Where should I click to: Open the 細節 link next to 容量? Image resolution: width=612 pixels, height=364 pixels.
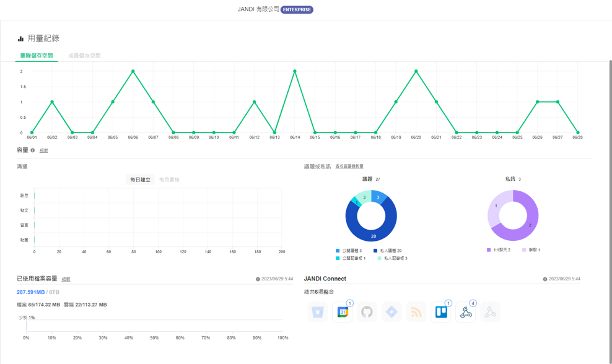pos(44,150)
